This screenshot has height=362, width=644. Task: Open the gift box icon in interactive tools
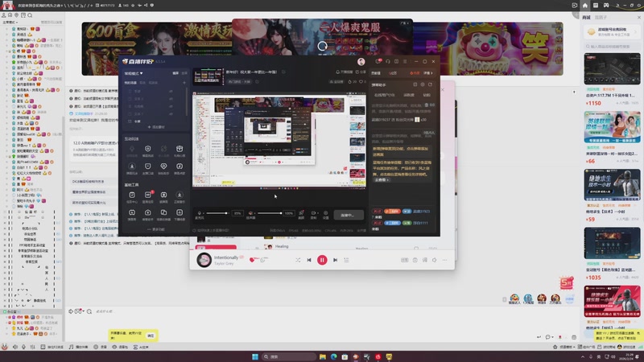click(180, 149)
